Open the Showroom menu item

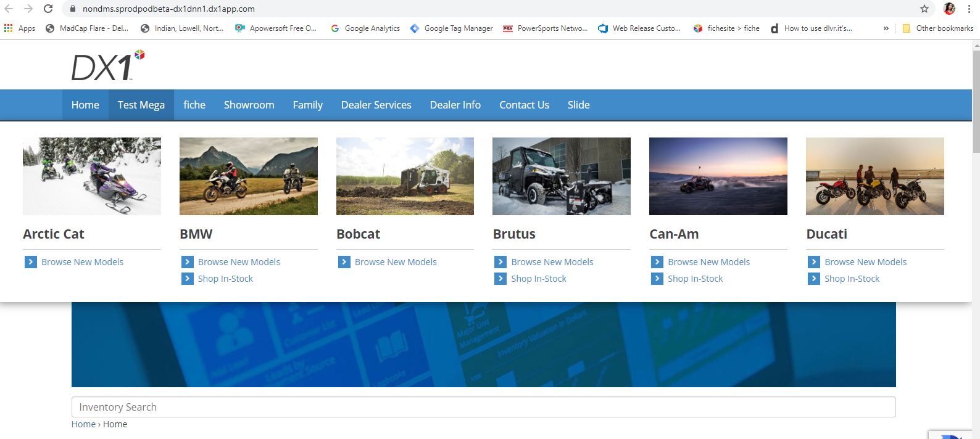[249, 105]
